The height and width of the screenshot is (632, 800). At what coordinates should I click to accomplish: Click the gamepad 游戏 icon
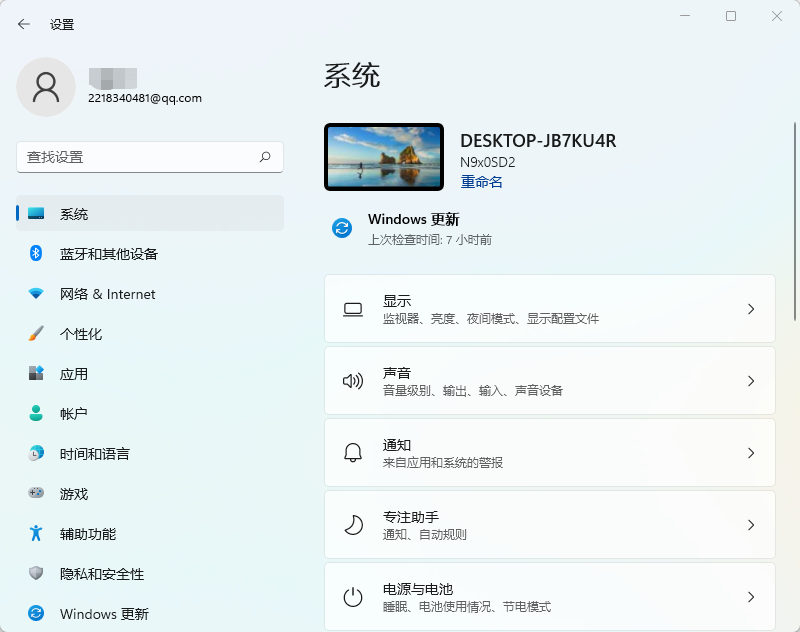[x=36, y=493]
